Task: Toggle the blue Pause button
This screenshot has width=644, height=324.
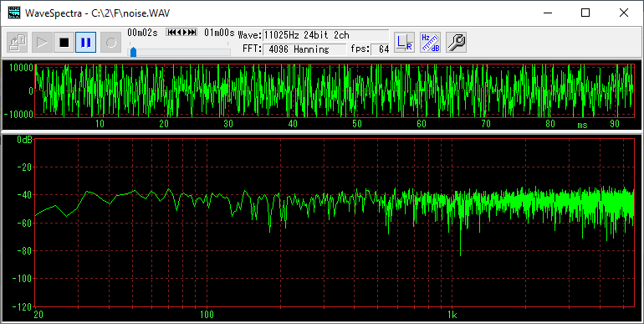Action: [86, 43]
